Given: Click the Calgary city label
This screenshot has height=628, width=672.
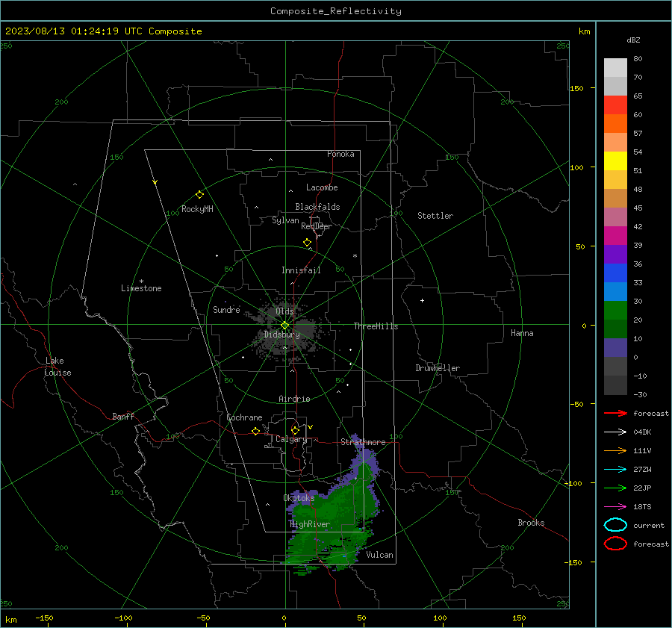Looking at the screenshot, I should pos(291,439).
